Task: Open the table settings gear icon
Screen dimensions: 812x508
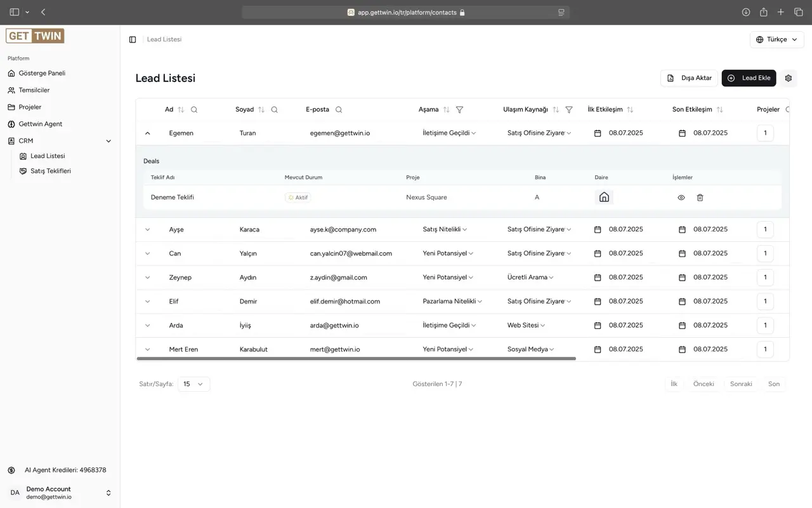Action: 788,77
